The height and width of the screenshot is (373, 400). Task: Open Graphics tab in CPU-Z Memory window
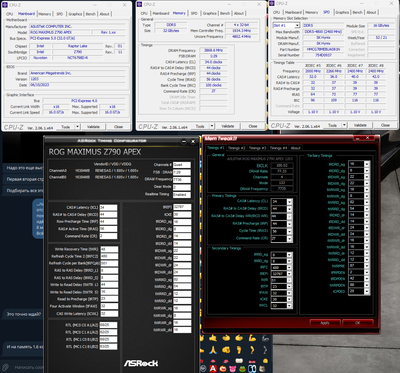[x=210, y=13]
